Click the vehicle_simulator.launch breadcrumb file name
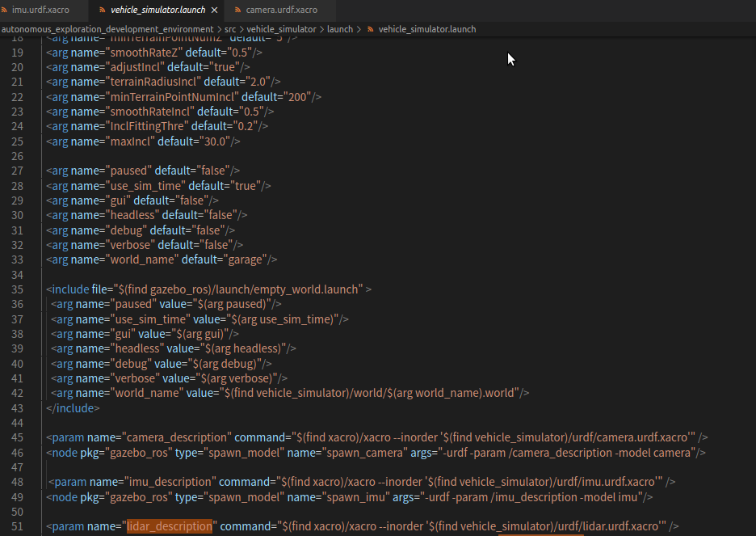Screen dimensions: 756x536 [426, 29]
